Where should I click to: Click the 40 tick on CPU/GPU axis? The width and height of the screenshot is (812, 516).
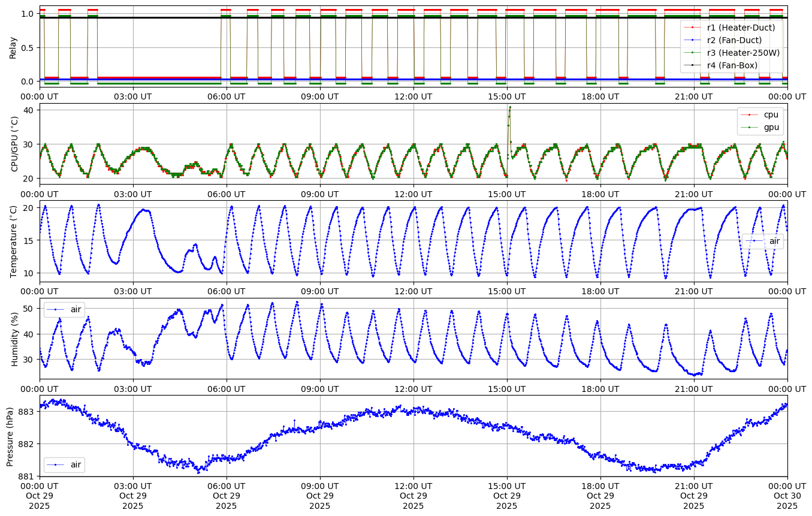click(29, 110)
